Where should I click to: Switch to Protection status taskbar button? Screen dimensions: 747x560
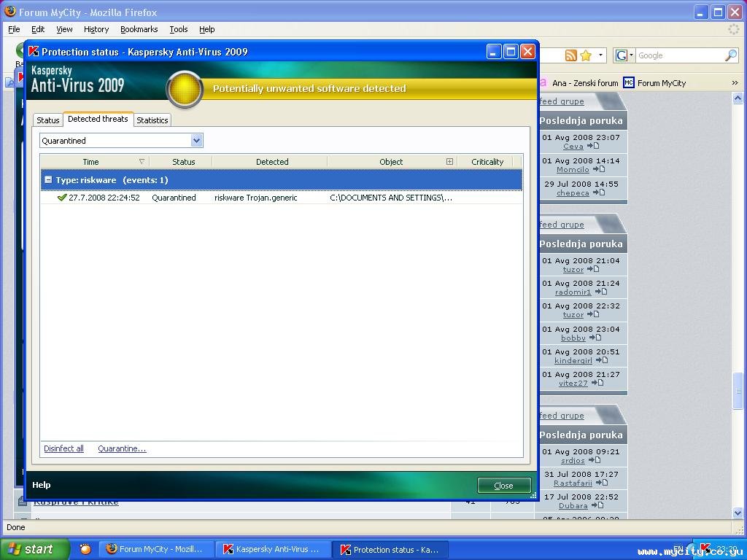pos(391,549)
